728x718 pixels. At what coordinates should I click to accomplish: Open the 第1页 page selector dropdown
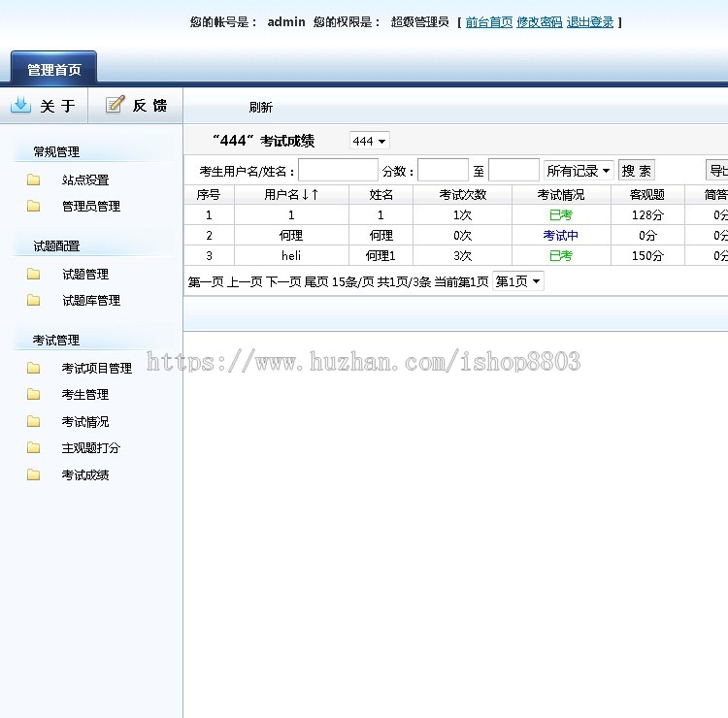518,281
